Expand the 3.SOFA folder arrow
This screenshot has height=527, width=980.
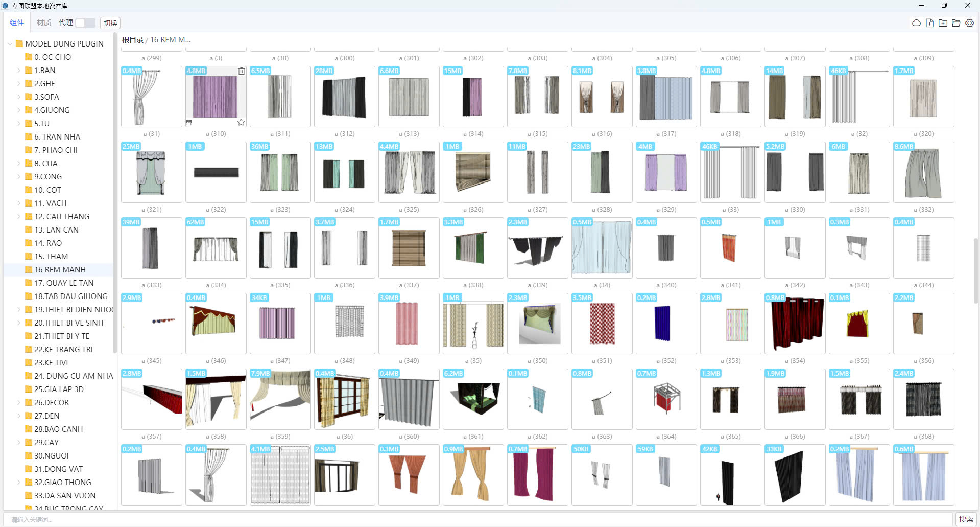[19, 97]
